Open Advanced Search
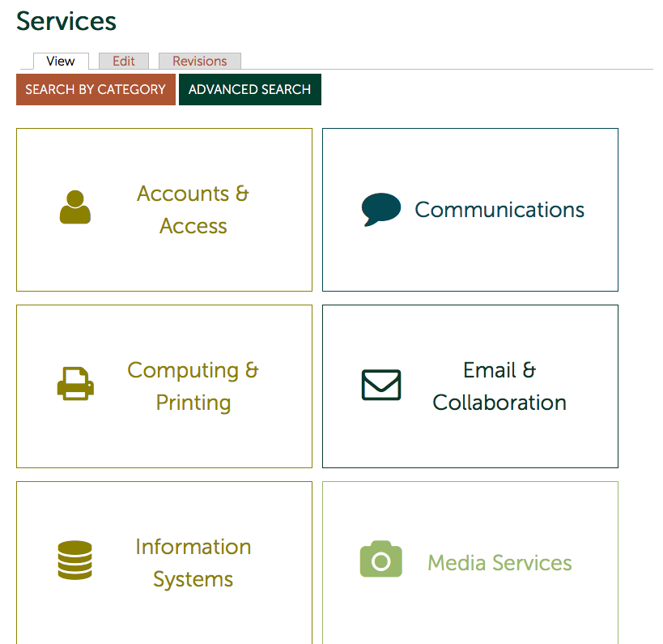Image resolution: width=663 pixels, height=644 pixels. tap(249, 90)
